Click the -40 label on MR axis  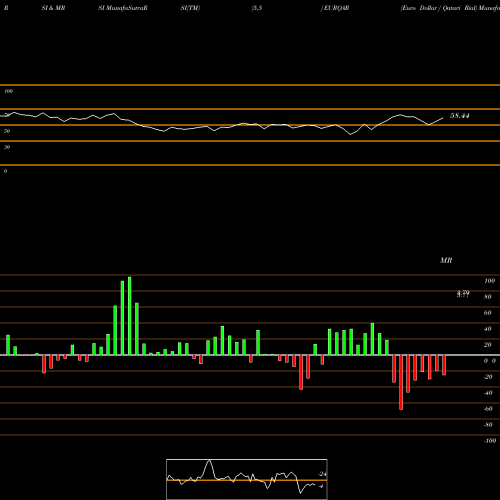[x=488, y=393]
